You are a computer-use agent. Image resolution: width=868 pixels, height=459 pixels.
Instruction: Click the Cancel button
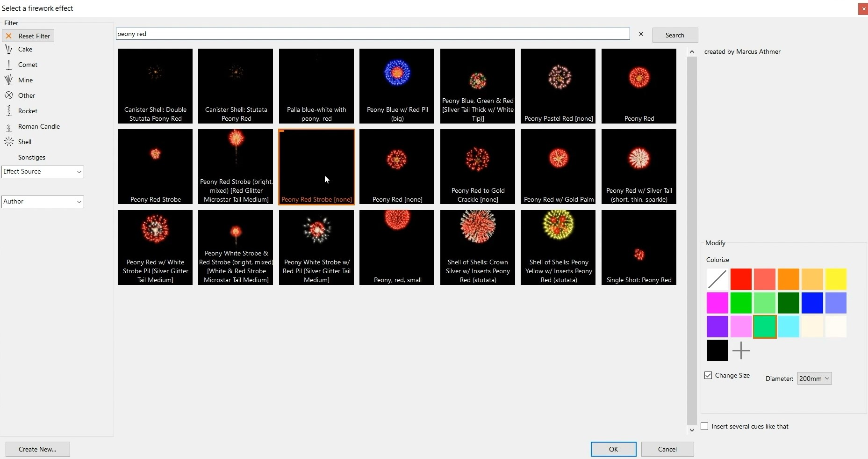[667, 449]
